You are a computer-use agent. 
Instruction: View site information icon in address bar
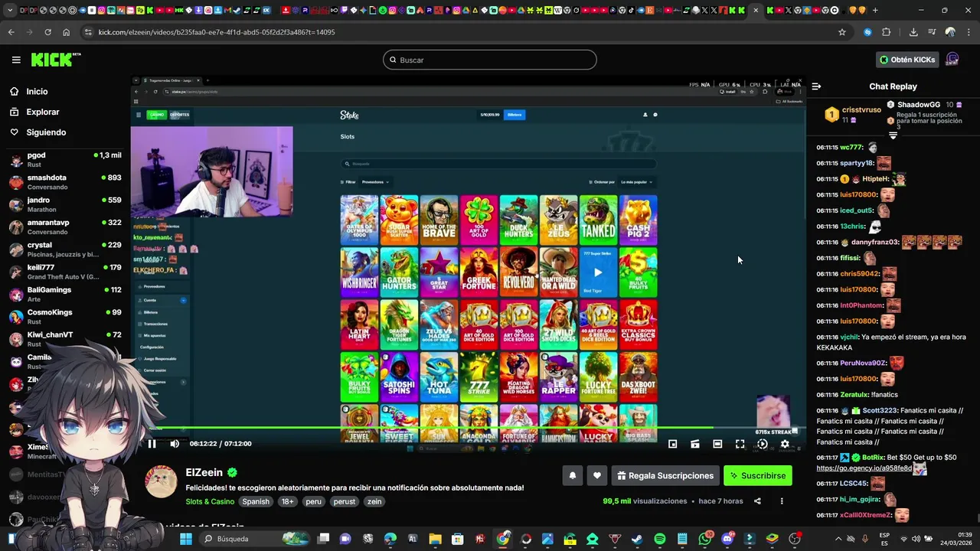88,32
